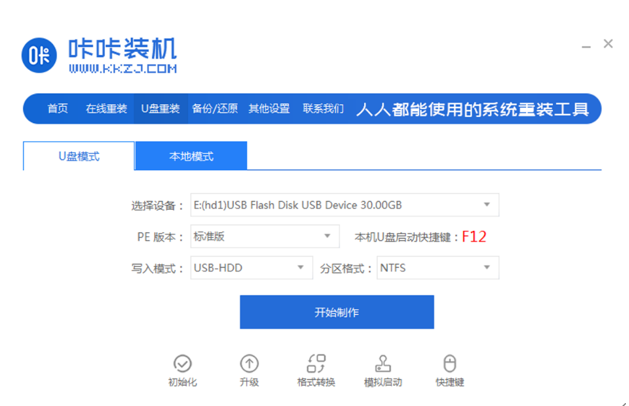
Task: Click the 联系我们 link
Action: tap(323, 108)
